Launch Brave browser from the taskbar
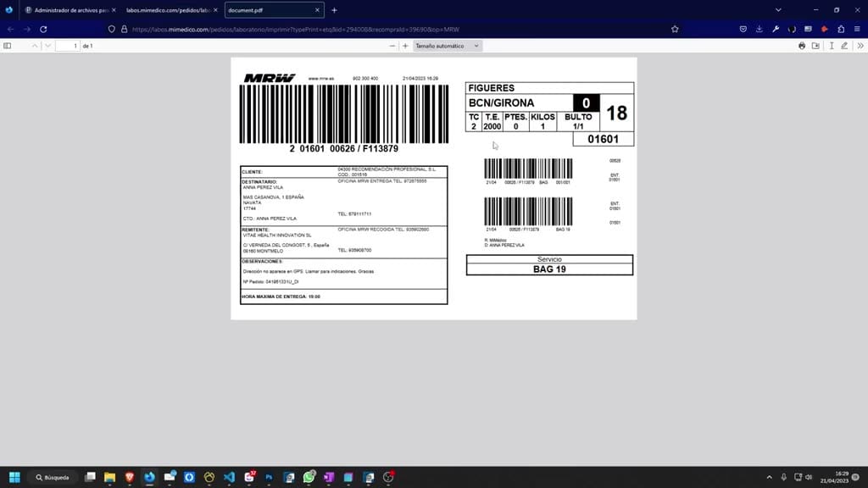 (130, 477)
